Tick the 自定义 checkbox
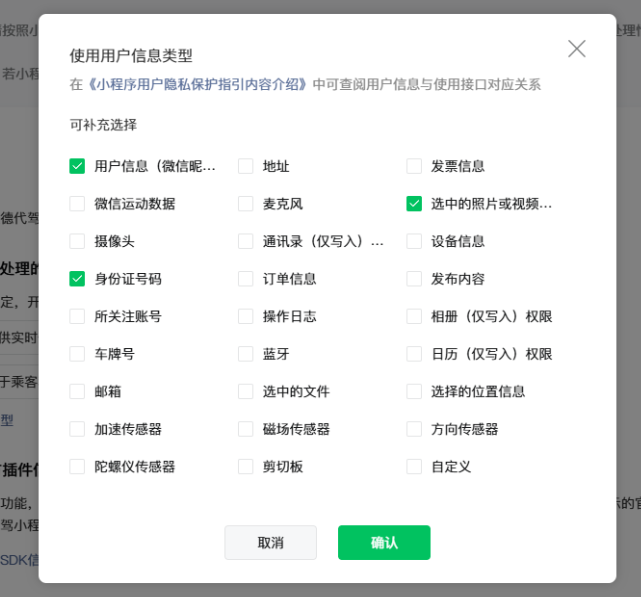This screenshot has height=597, width=641. click(414, 467)
